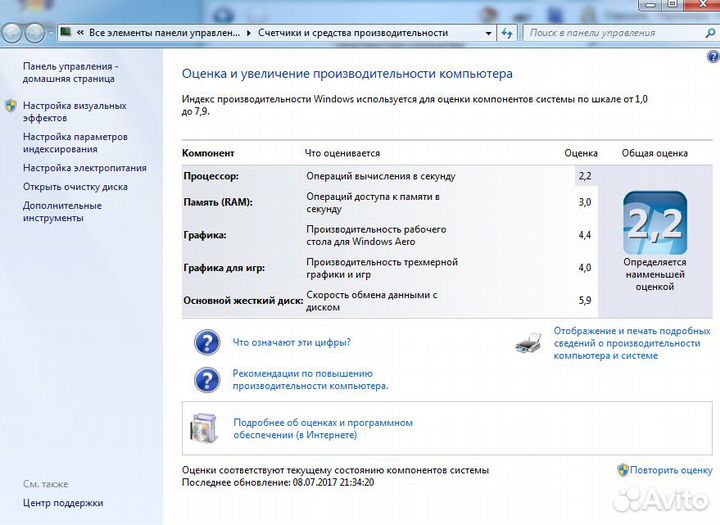Image resolution: width=720 pixels, height=525 pixels.
Task: Click the shield icon next to 'Повторить оценку'
Action: [x=623, y=470]
